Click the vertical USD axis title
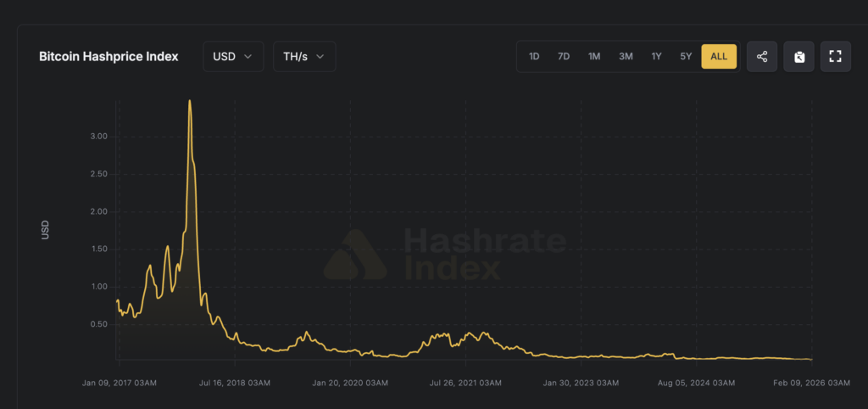Image resolution: width=868 pixels, height=409 pixels. click(46, 229)
